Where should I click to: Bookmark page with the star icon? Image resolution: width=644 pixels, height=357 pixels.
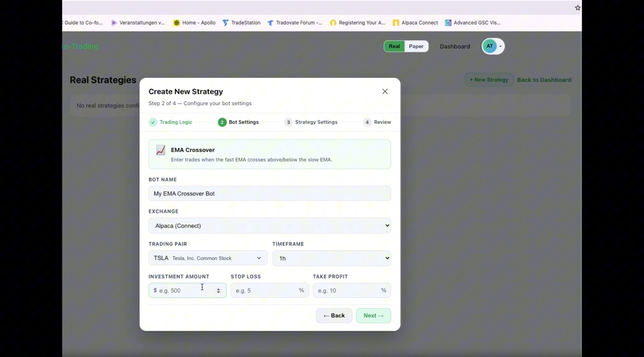(x=578, y=8)
